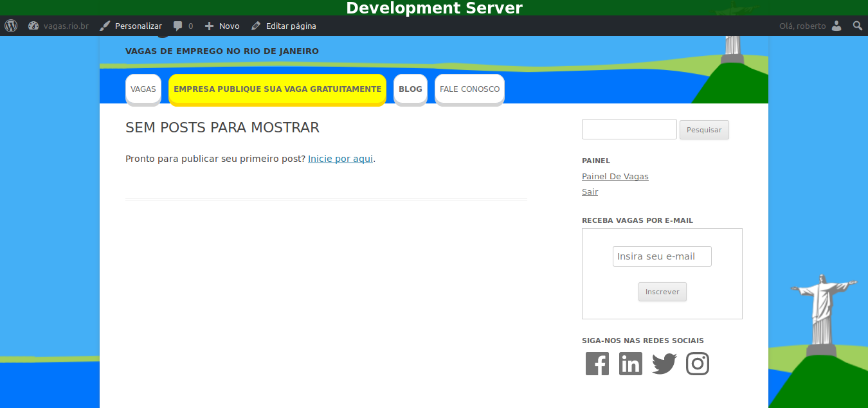
Task: Open the admin bar search magnifier
Action: [x=858, y=26]
